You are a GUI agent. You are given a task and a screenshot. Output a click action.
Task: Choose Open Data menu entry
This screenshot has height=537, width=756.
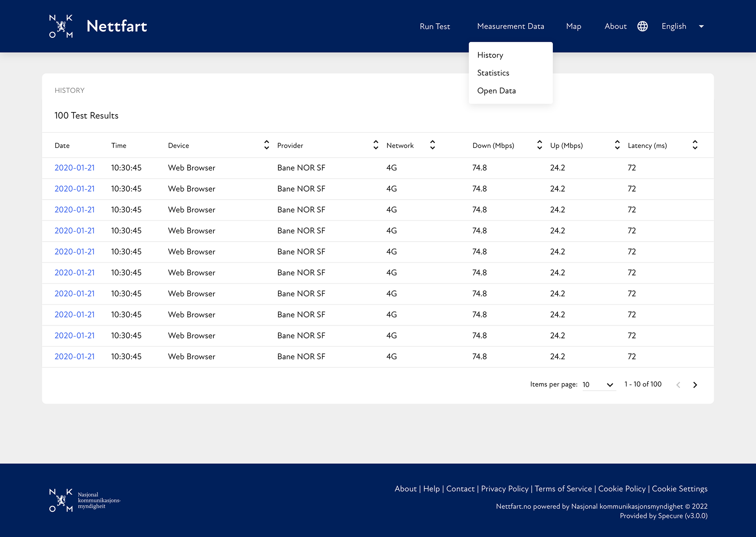pyautogui.click(x=496, y=91)
